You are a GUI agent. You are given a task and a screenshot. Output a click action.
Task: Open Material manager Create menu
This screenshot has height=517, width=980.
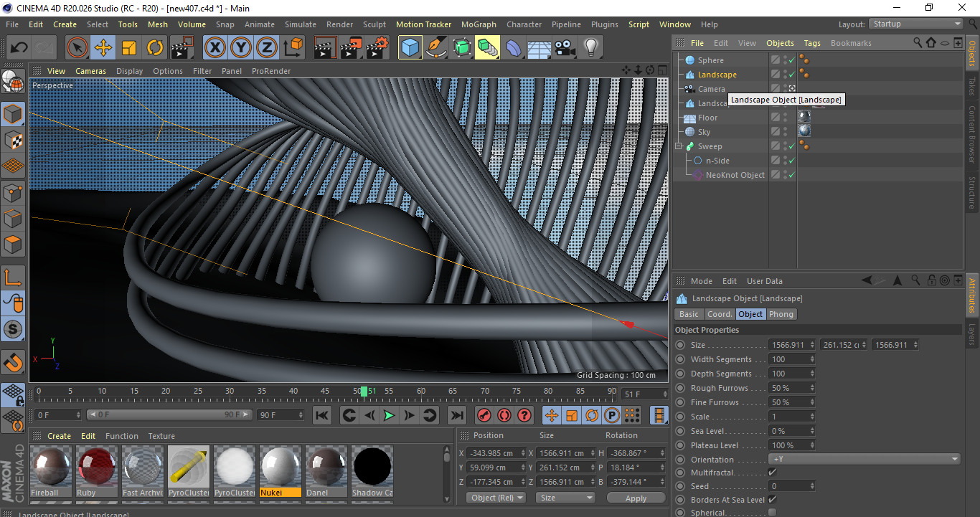59,436
